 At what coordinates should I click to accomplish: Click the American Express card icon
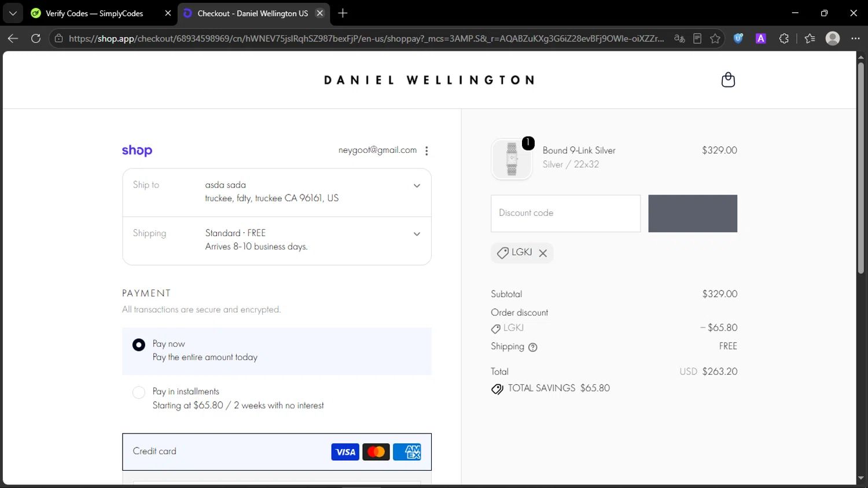[407, 452]
